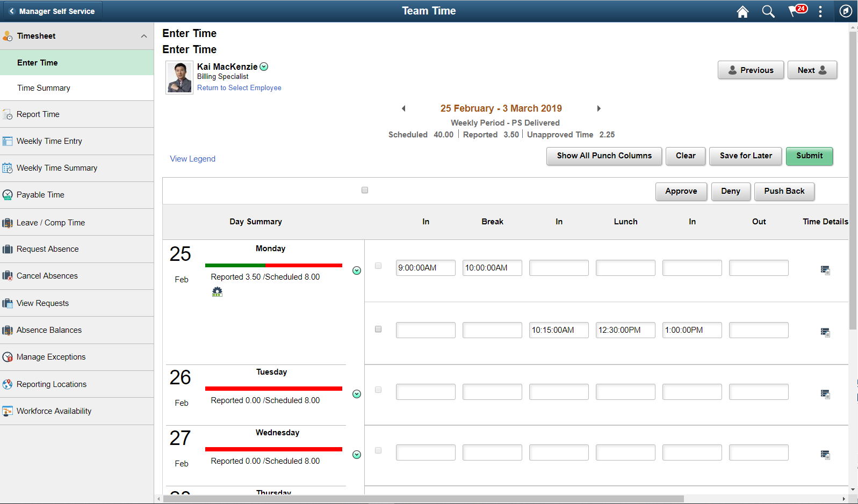Open the global search magnifier
Viewport: 858px width, 504px height.
point(768,11)
